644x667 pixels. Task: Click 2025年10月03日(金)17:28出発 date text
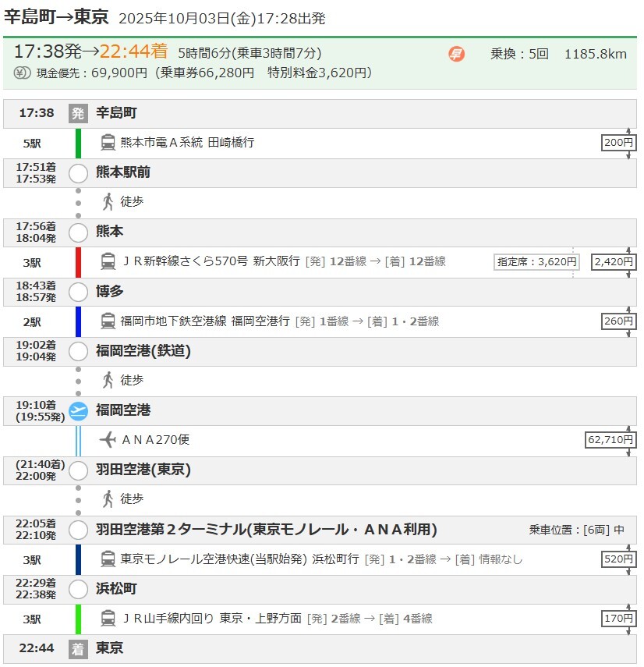[x=222, y=19]
